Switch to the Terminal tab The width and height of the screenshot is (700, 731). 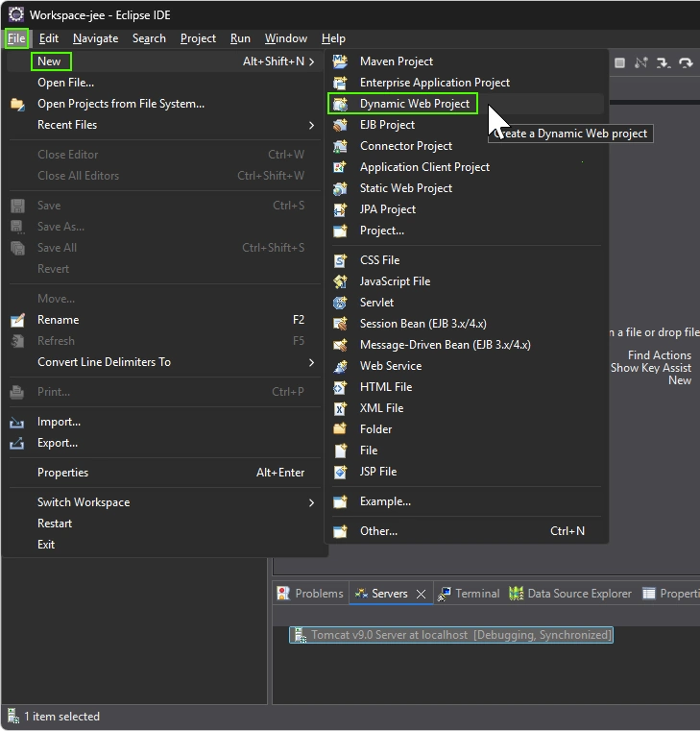(469, 594)
